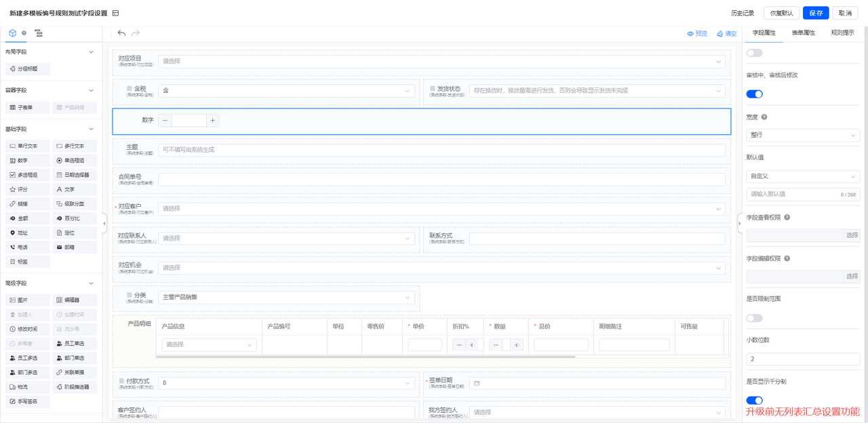Add the 评分 rating field
The width and height of the screenshot is (868, 423).
coord(27,189)
